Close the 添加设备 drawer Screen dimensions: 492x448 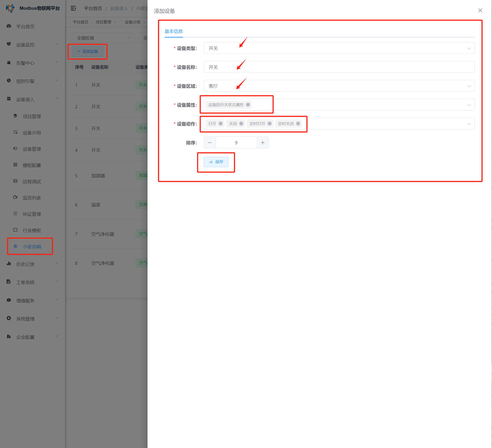pyautogui.click(x=480, y=10)
